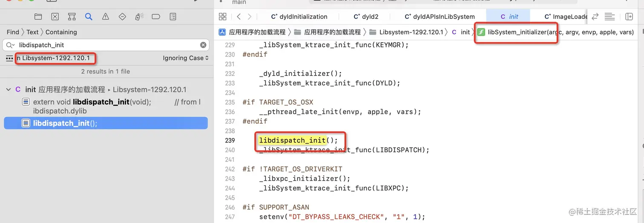
Task: Select the libdispatch_init(); search result row
Action: pos(106,123)
